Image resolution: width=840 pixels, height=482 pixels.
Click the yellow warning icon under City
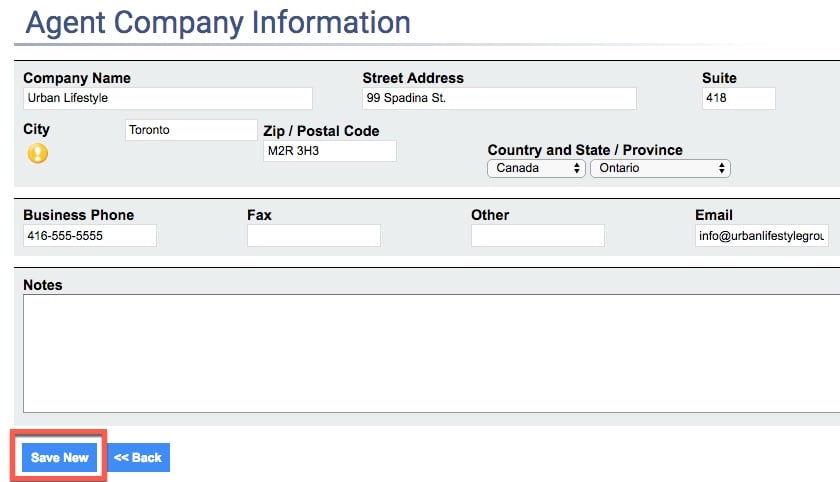(37, 153)
